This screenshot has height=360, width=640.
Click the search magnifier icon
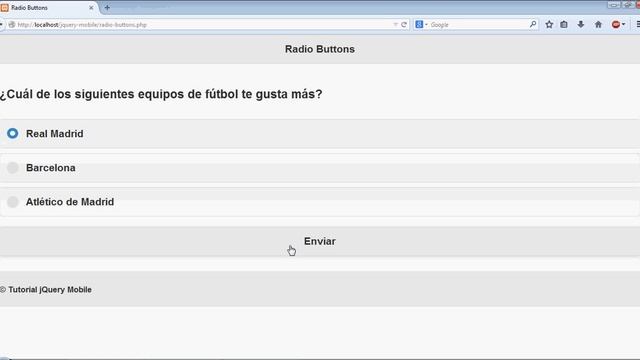[x=533, y=24]
